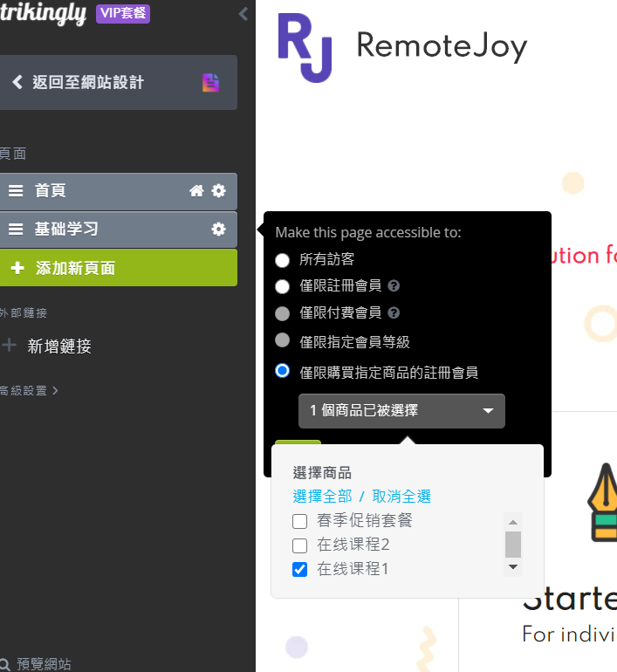Select the 僅限付費會員 radio option
617x672 pixels.
click(x=283, y=313)
